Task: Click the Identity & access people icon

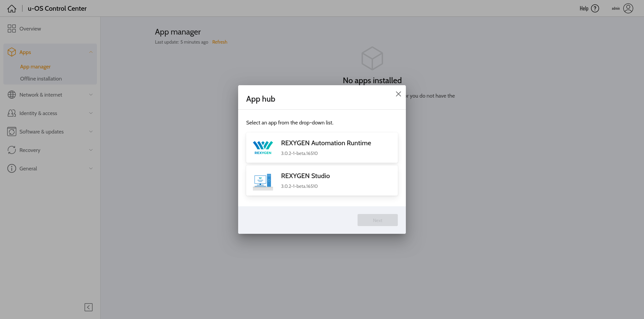Action: pos(12,113)
